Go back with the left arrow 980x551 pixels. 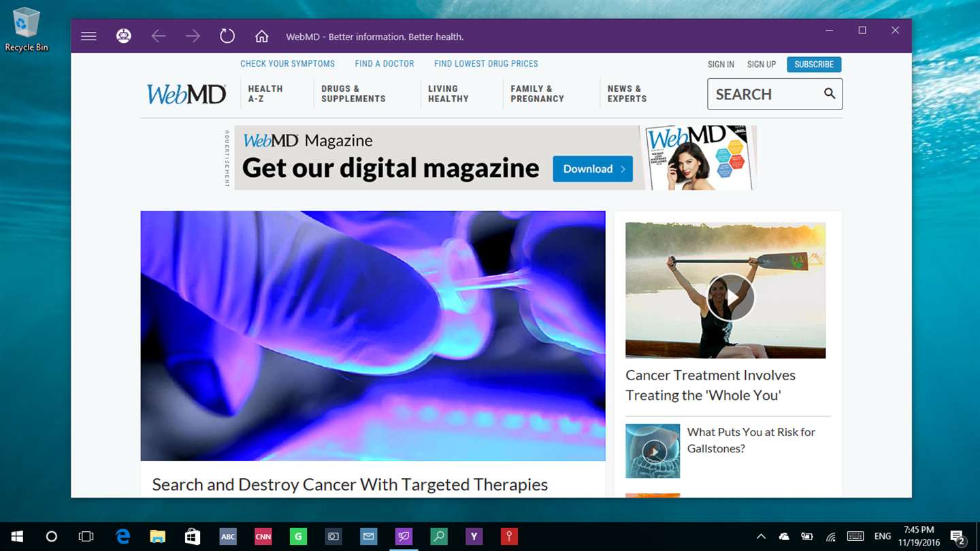(x=159, y=36)
